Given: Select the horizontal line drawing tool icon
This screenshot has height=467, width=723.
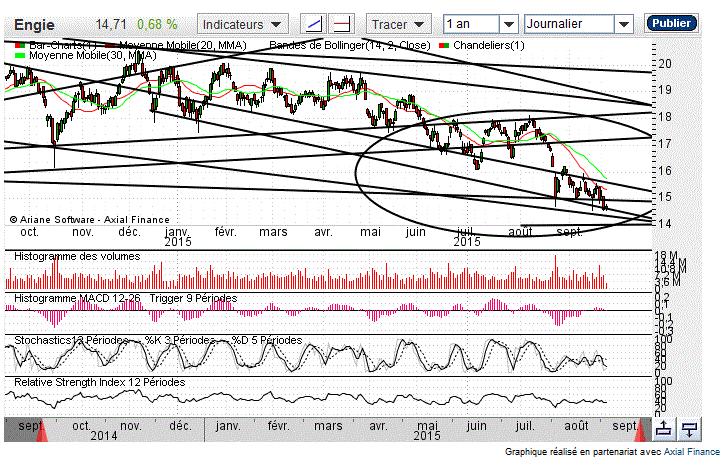Looking at the screenshot, I should pyautogui.click(x=342, y=24).
